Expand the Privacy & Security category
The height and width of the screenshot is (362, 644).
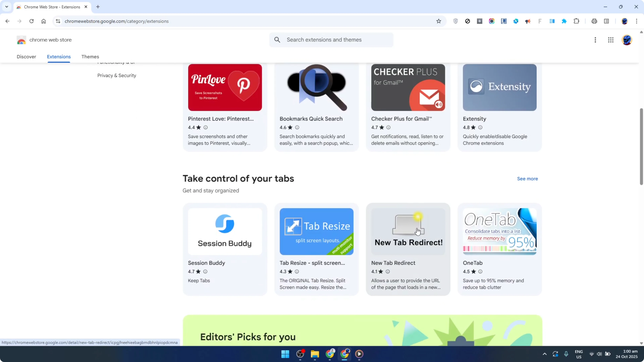tap(117, 75)
